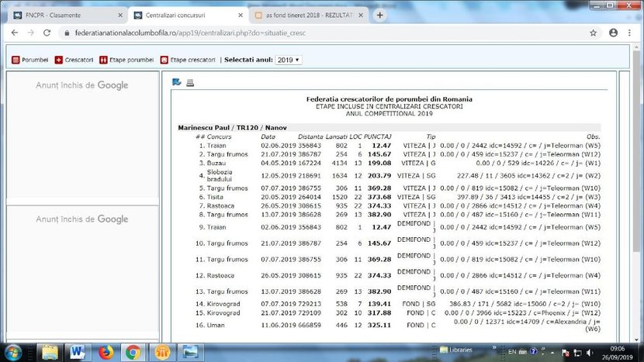Switch to the 'FNCPR - Clasamente' tab

[x=62, y=15]
